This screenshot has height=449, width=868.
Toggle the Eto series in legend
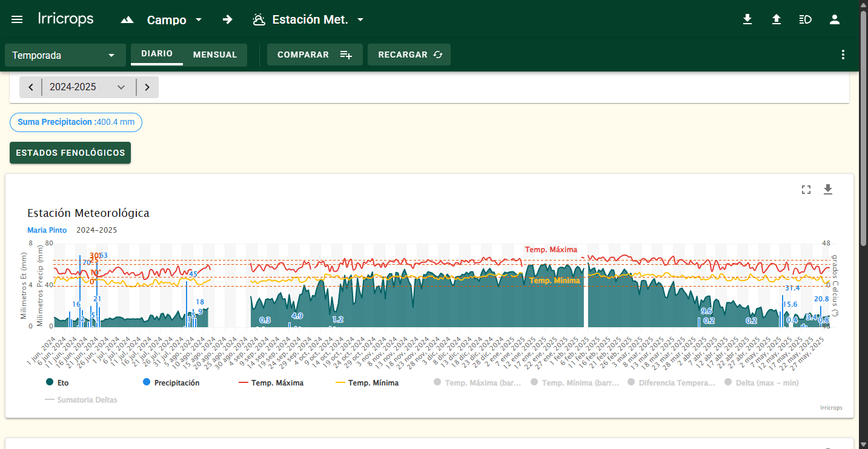click(x=58, y=383)
